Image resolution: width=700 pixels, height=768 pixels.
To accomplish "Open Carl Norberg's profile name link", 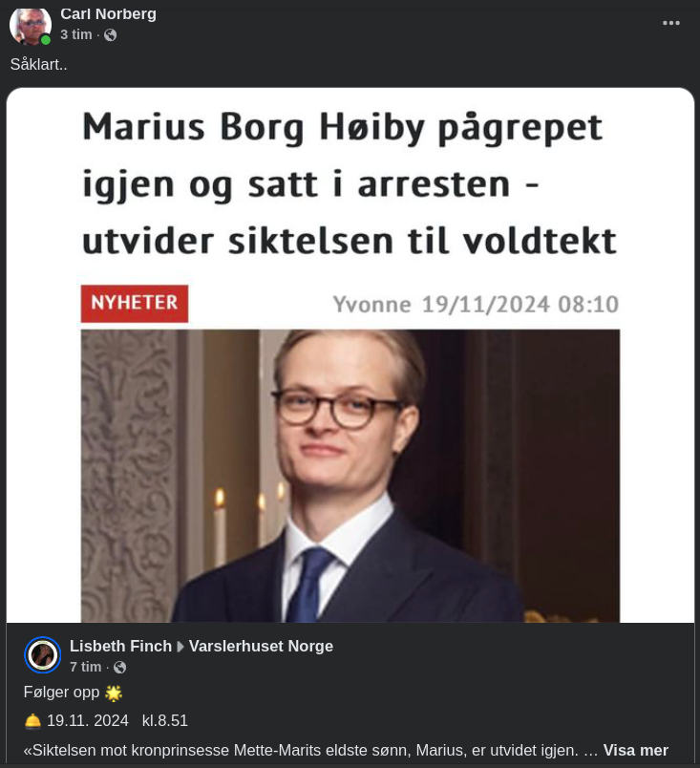I will 108,13.
